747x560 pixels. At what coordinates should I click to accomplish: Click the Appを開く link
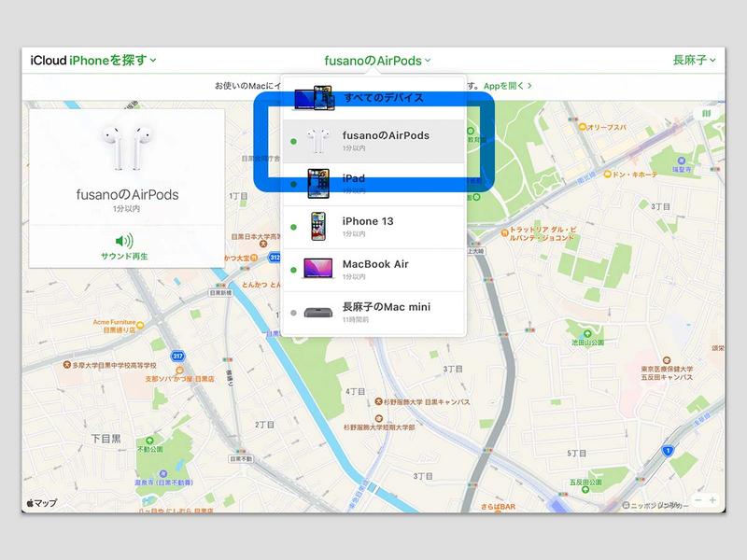pos(507,86)
